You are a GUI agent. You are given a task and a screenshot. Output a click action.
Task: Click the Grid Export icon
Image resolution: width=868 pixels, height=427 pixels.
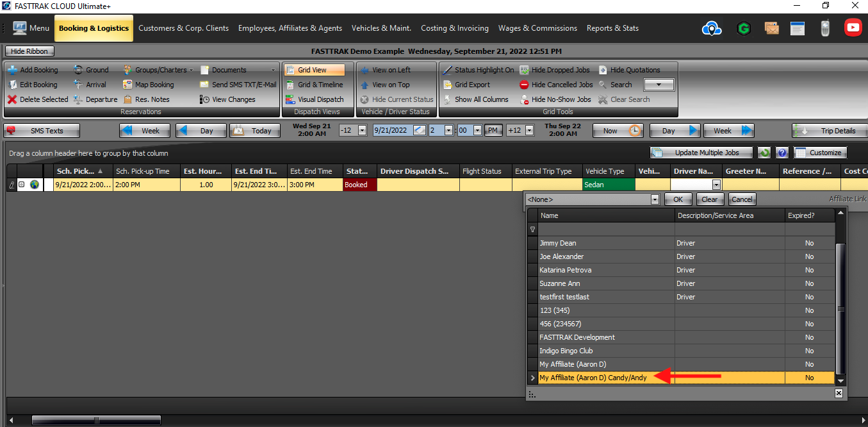448,85
